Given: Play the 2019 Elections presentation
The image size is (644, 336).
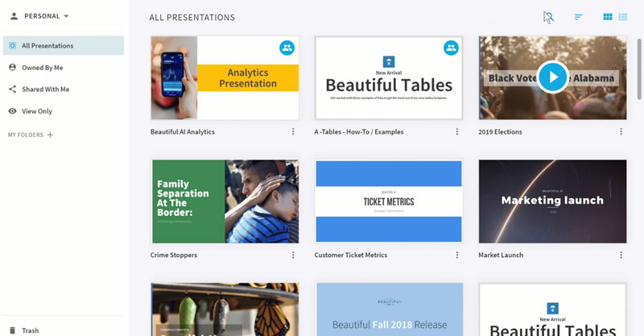Looking at the screenshot, I should 552,77.
